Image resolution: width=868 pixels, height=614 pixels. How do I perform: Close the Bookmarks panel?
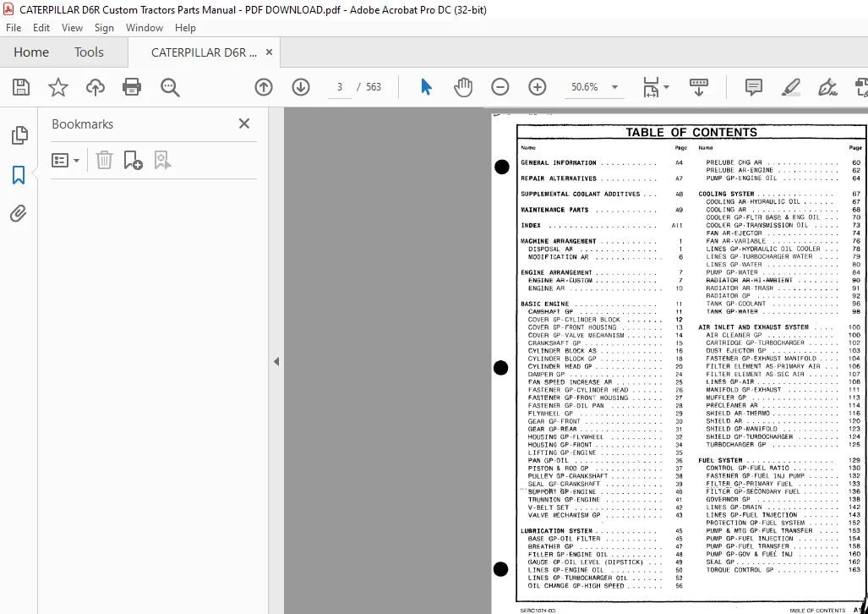point(244,123)
